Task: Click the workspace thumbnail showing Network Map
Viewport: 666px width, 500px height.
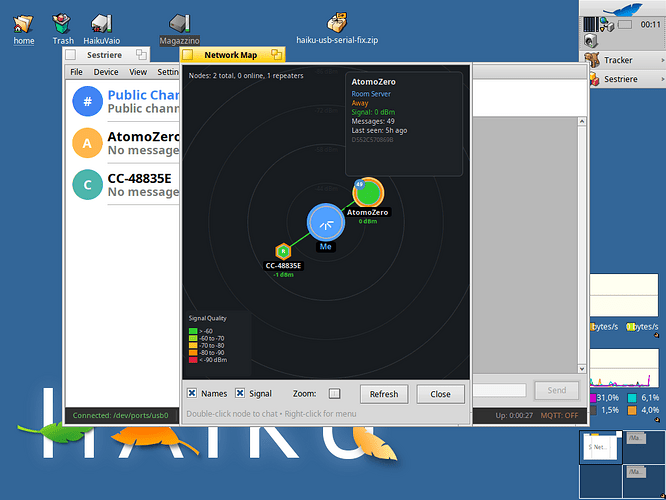Action: pyautogui.click(x=600, y=447)
